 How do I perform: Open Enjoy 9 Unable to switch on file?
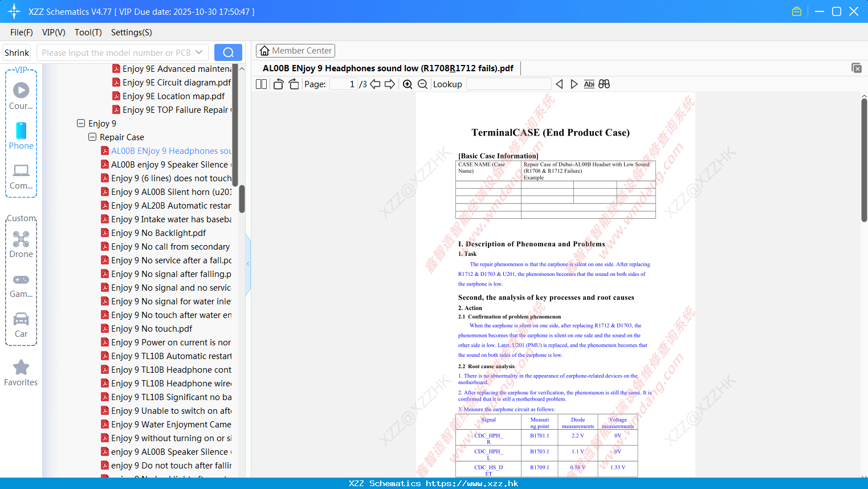pos(166,410)
